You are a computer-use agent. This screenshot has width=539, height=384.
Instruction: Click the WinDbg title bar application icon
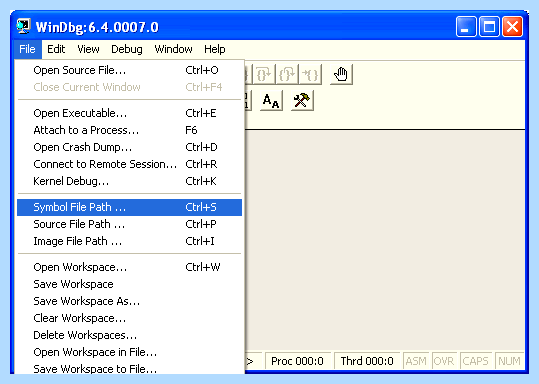point(23,26)
